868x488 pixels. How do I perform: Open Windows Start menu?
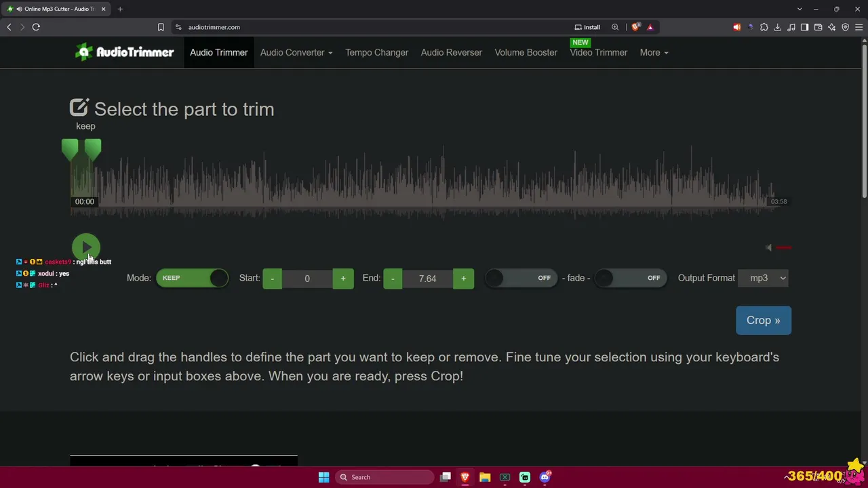click(323, 477)
